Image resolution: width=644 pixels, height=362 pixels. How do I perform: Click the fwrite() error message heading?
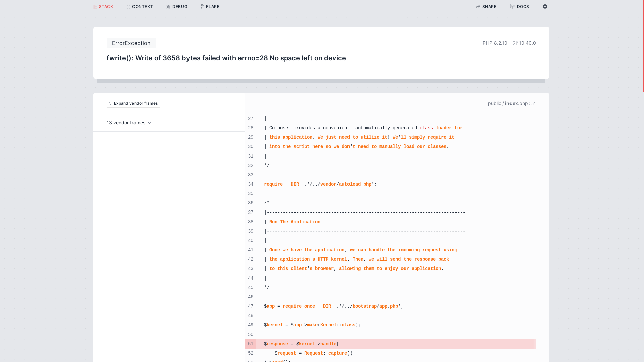pos(226,58)
